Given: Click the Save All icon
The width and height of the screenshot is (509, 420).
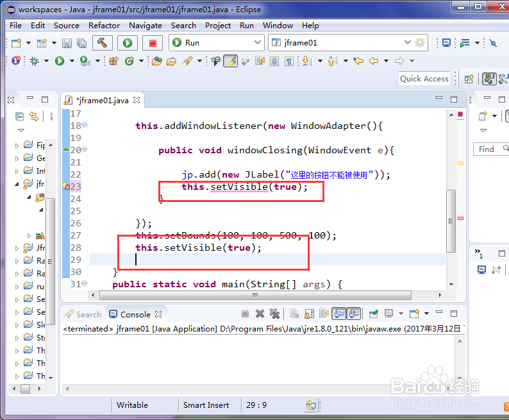Looking at the screenshot, I should click(x=81, y=43).
